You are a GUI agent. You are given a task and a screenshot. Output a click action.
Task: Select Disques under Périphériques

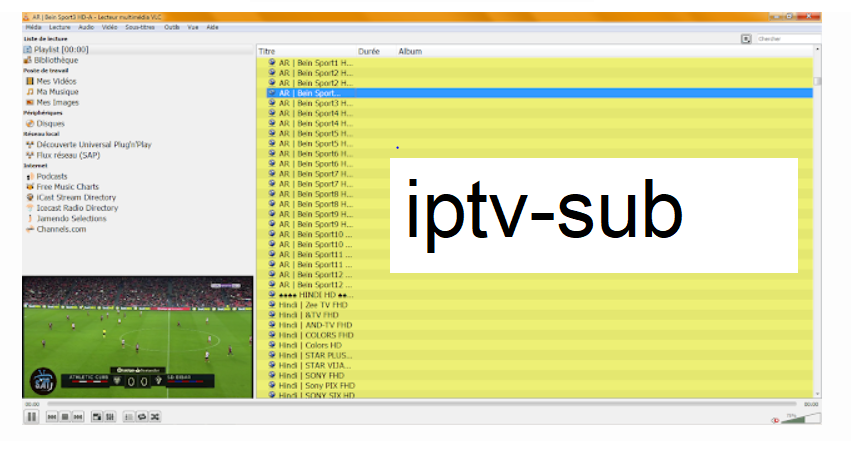click(x=46, y=124)
